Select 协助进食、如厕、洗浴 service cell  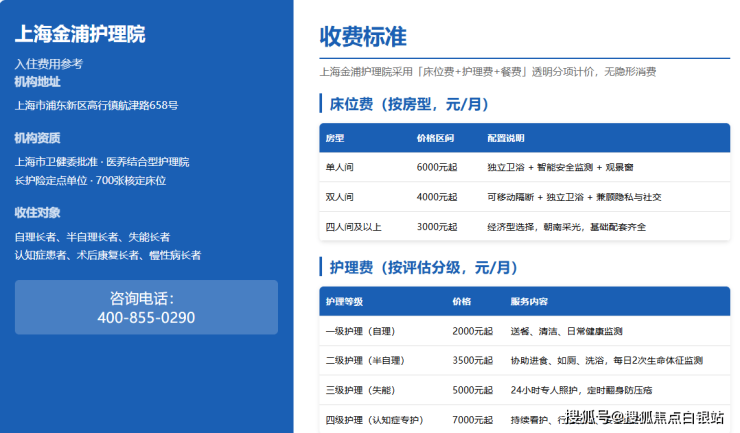coord(607,361)
